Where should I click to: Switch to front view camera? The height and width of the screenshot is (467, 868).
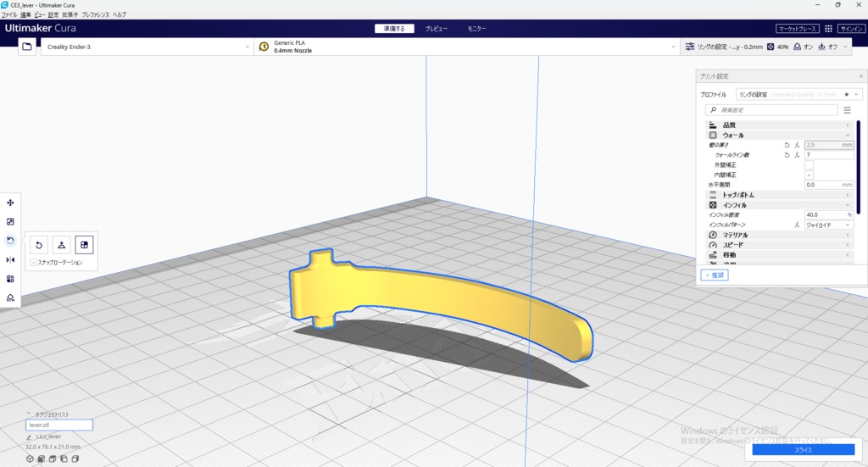(41, 459)
